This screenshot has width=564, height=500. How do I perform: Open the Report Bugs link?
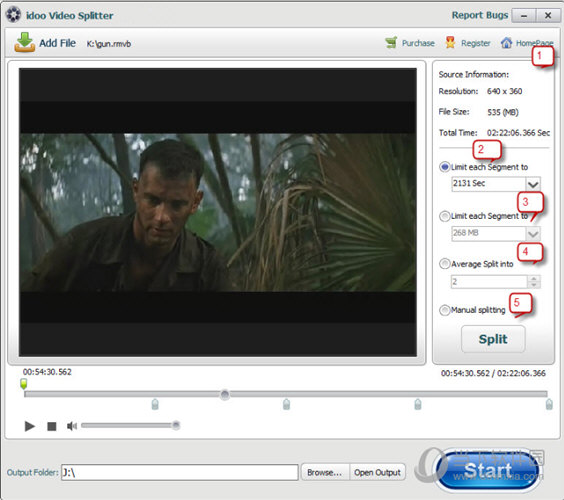480,15
